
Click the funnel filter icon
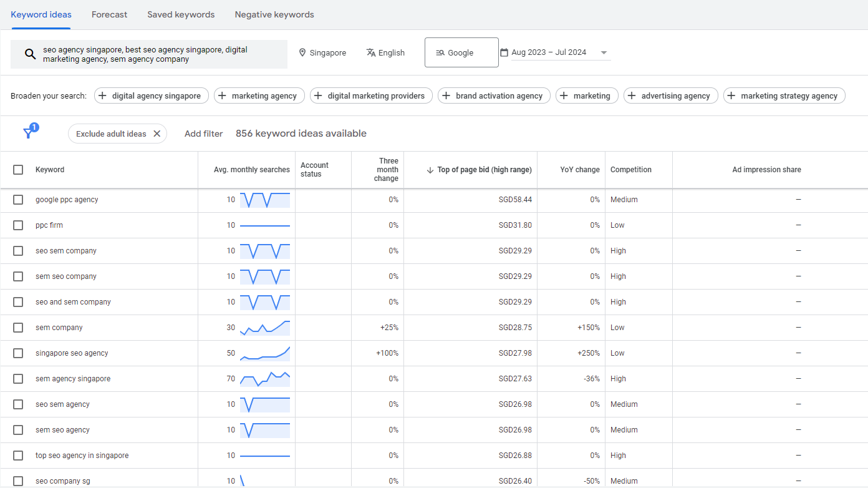[28, 133]
